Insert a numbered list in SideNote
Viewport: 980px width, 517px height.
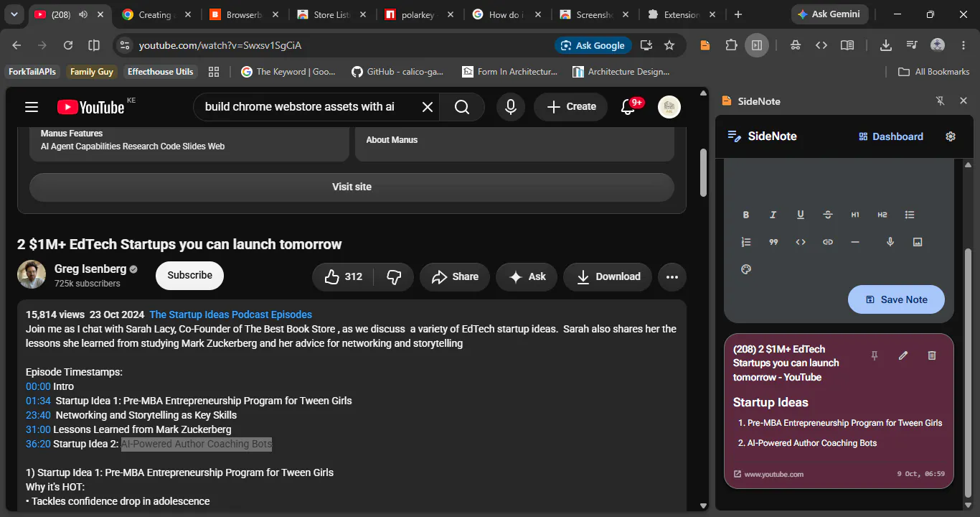point(746,242)
